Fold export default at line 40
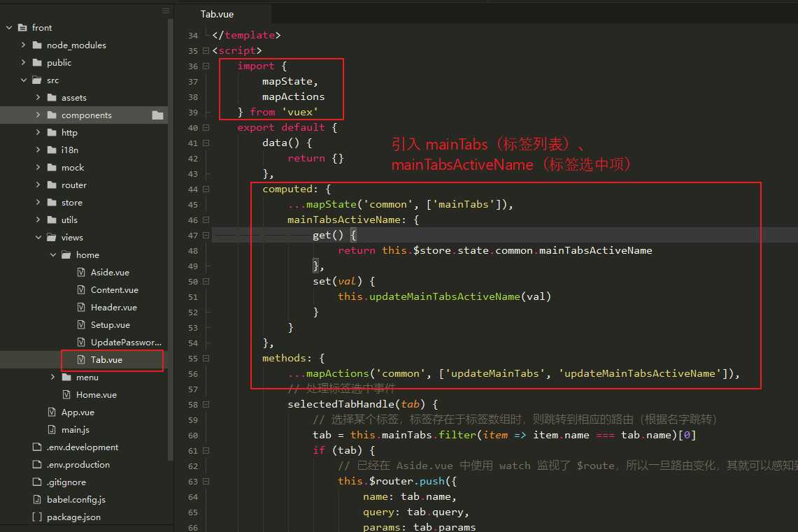 pos(206,128)
